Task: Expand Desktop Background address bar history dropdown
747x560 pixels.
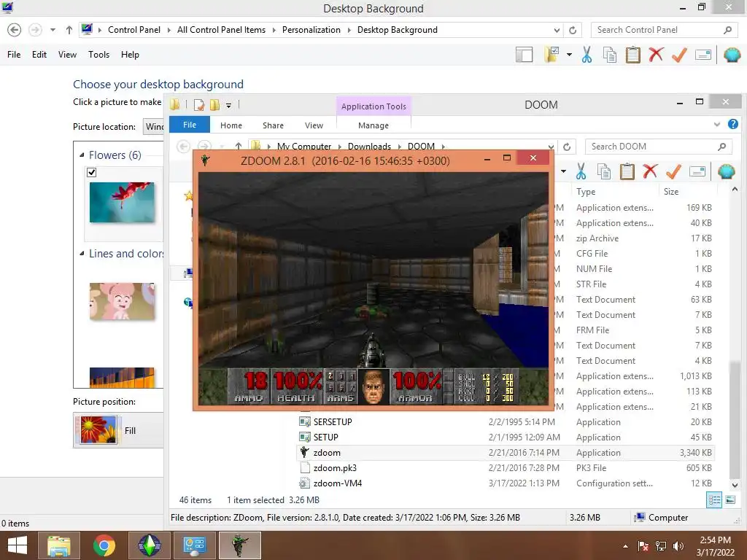Action: (557, 30)
